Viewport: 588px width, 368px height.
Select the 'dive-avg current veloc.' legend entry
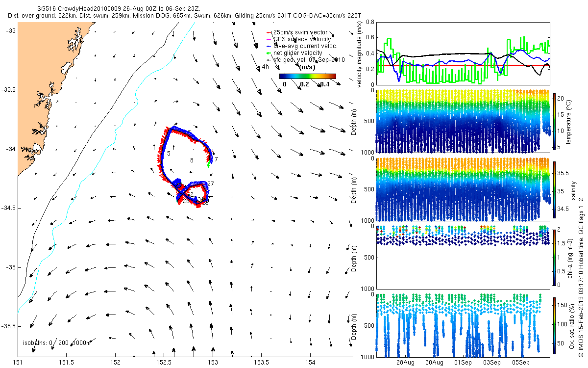pos(305,46)
